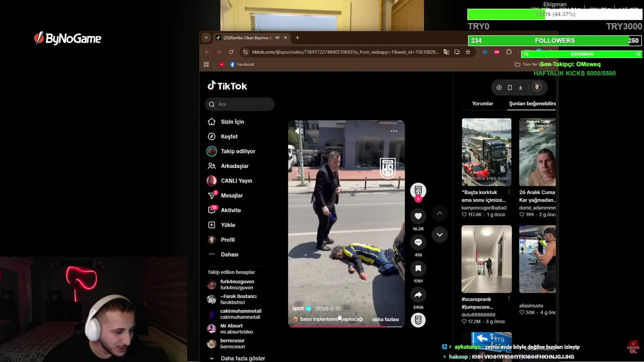644x362 pixels.
Task: Open a new Chrome tab
Action: tap(297, 38)
